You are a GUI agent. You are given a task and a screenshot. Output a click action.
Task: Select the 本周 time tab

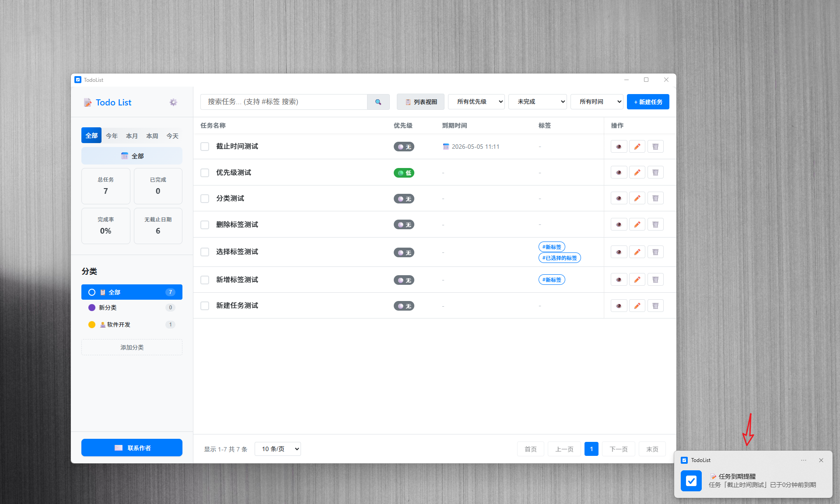click(152, 136)
